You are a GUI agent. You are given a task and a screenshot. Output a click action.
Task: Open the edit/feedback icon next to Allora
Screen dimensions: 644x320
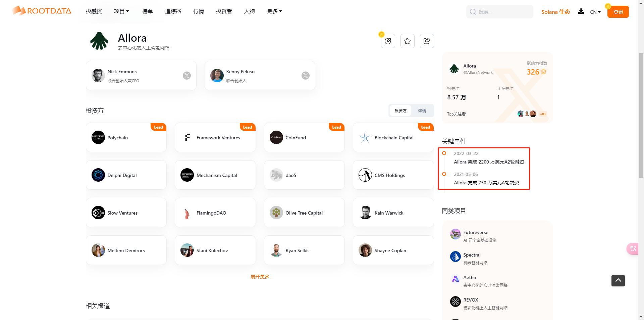click(388, 41)
